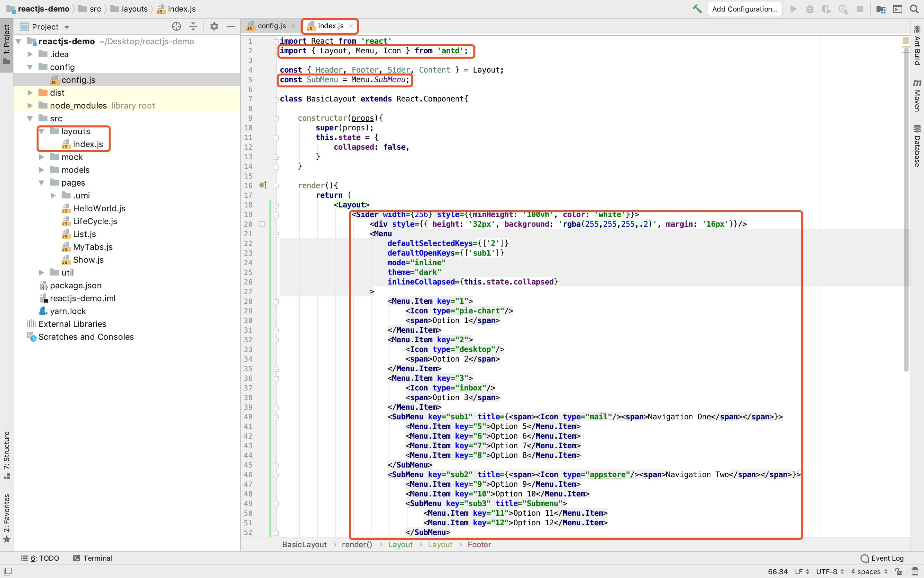Click the Debug bug icon
The image size is (924, 578).
coord(809,9)
